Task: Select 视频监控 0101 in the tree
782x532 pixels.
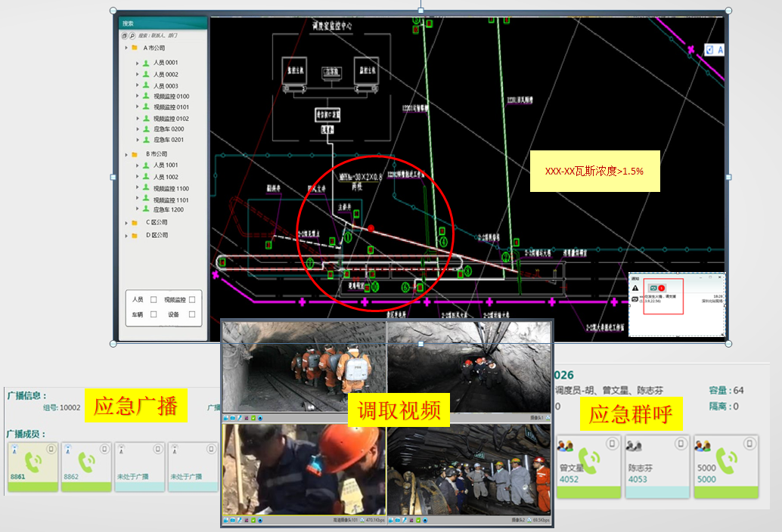Action: tap(171, 107)
